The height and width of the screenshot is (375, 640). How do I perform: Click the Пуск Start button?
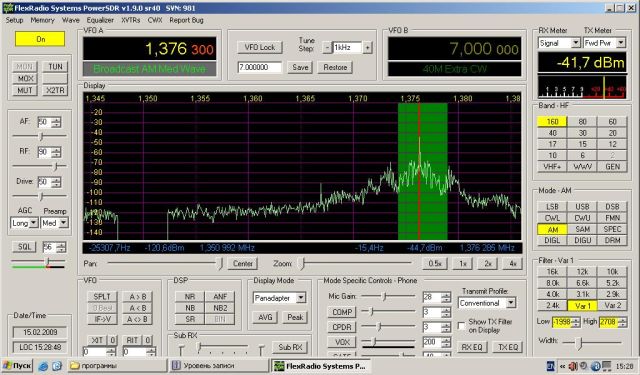click(17, 366)
